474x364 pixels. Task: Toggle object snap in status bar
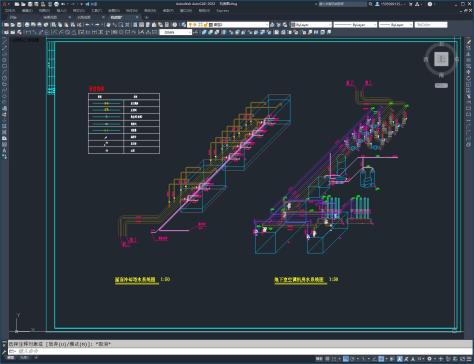point(381,359)
